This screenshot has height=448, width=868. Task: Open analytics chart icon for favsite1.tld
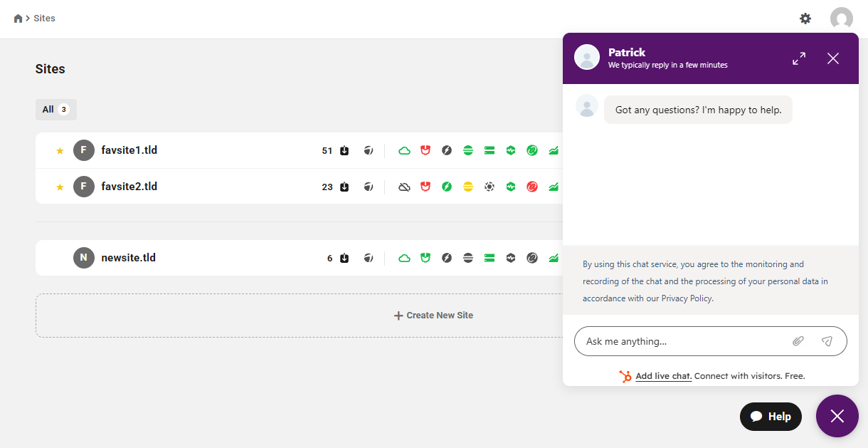[x=554, y=150]
